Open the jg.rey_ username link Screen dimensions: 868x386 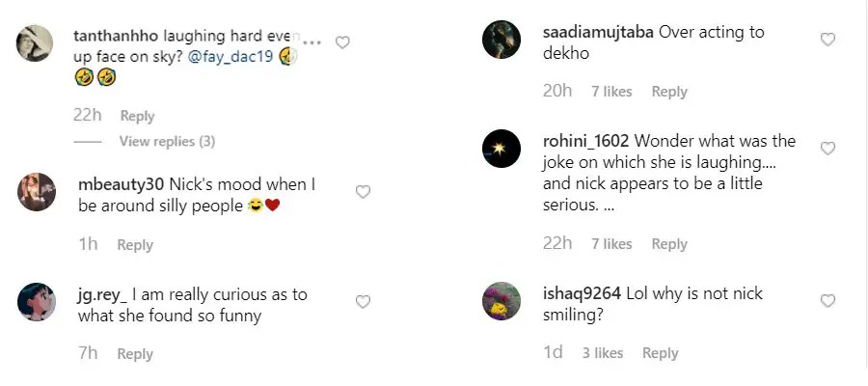tap(102, 293)
